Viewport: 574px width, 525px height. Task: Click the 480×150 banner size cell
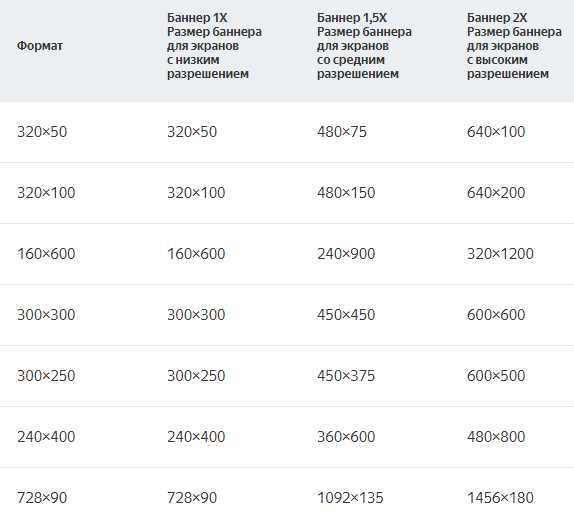[346, 193]
